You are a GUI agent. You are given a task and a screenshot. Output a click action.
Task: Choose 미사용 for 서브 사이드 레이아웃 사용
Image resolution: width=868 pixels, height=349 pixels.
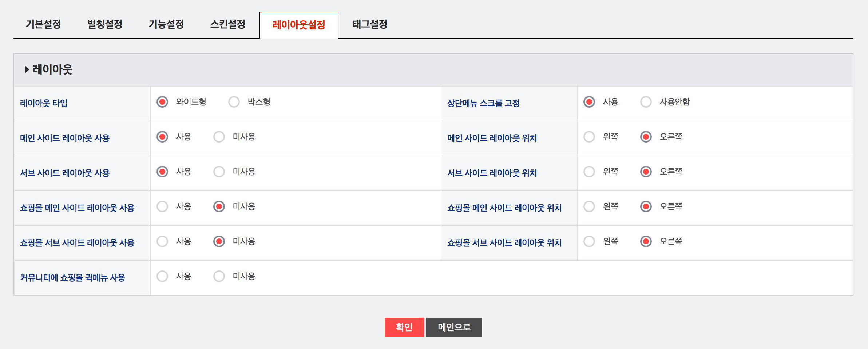tap(219, 172)
